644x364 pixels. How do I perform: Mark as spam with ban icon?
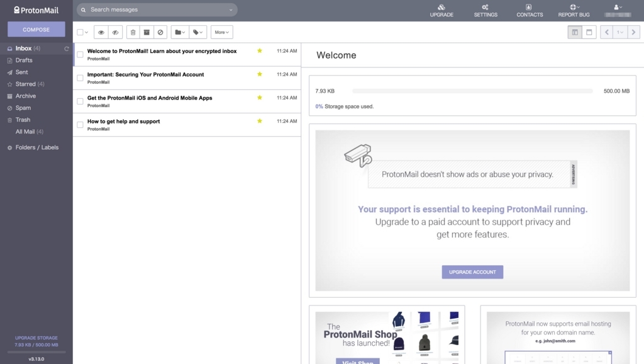pyautogui.click(x=160, y=32)
